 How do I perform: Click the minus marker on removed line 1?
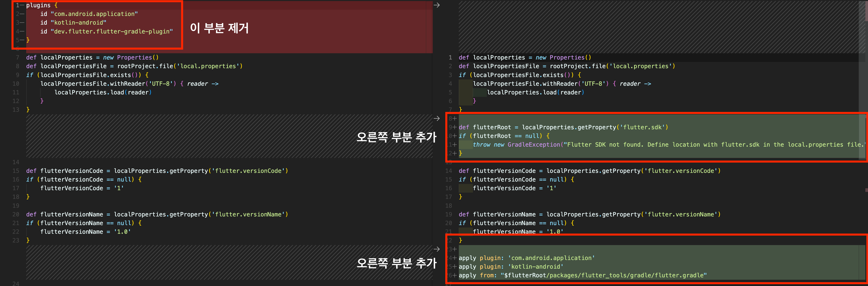pyautogui.click(x=22, y=5)
